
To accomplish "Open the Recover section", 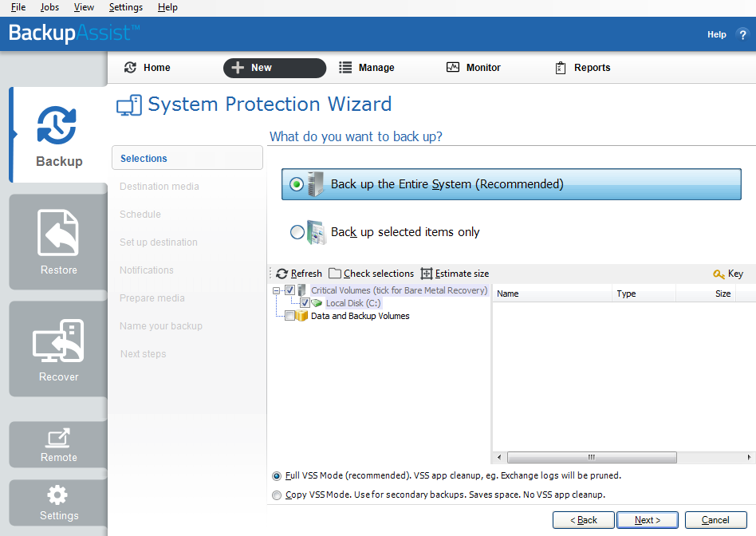I will point(58,349).
